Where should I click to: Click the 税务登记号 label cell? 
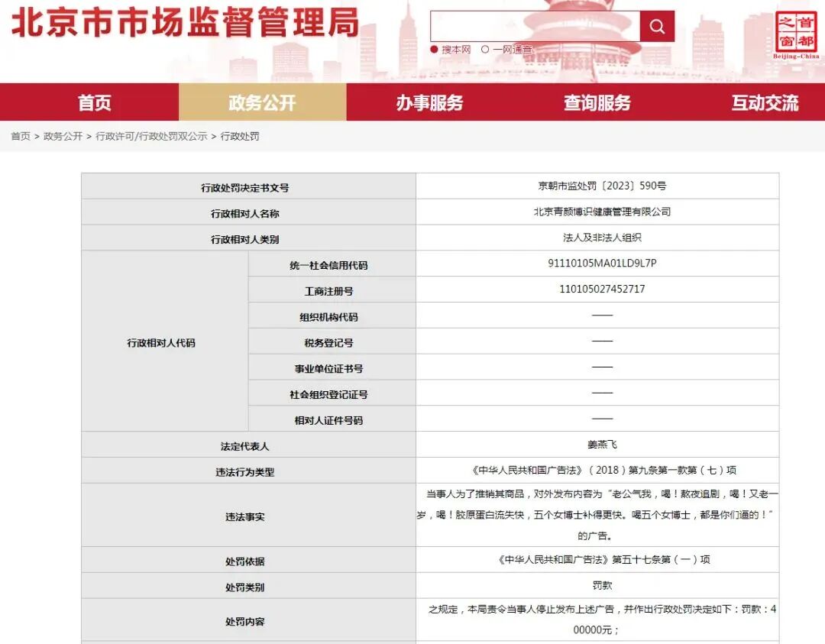coord(332,341)
